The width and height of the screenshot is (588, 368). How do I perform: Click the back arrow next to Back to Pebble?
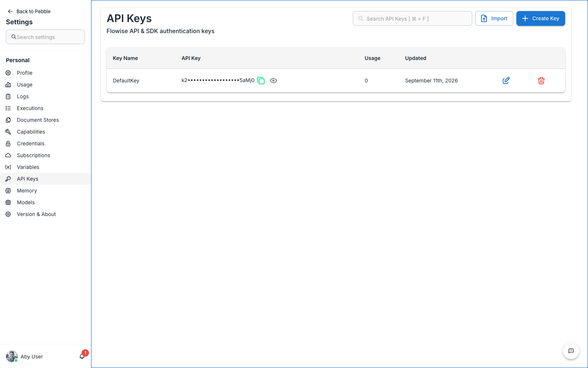[10, 11]
